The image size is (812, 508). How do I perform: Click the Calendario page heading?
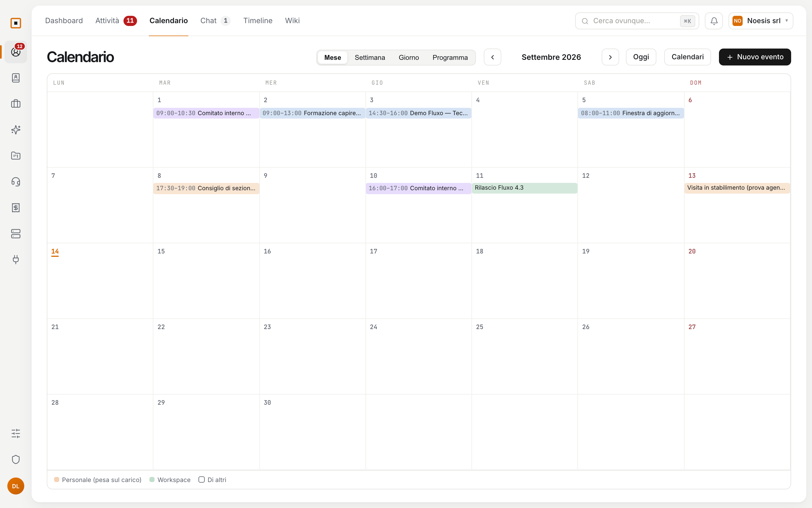click(80, 57)
